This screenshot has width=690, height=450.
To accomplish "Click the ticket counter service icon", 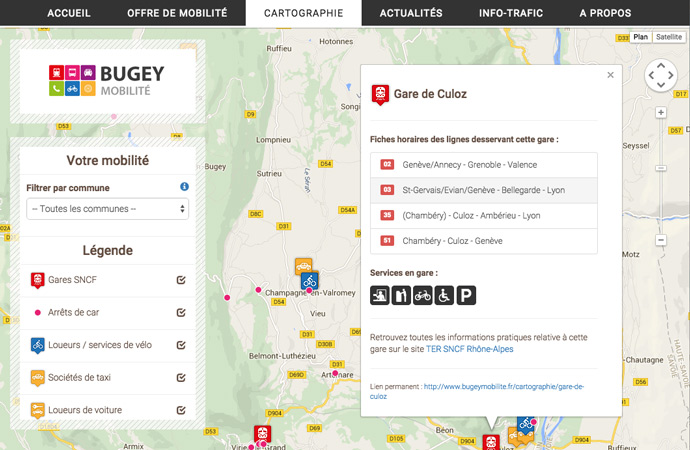I will point(379,295).
